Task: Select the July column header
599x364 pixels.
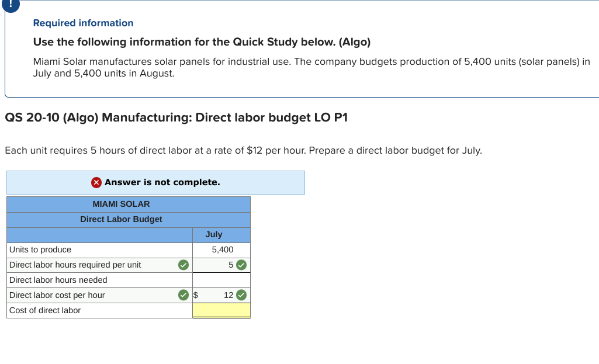Action: click(x=214, y=234)
